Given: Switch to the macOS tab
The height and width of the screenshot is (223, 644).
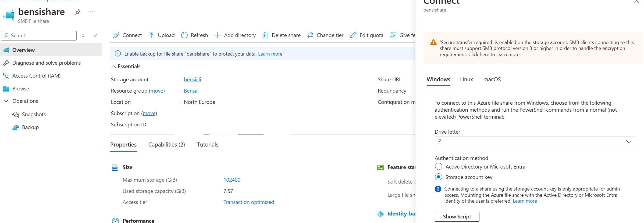Looking at the screenshot, I should tap(492, 79).
